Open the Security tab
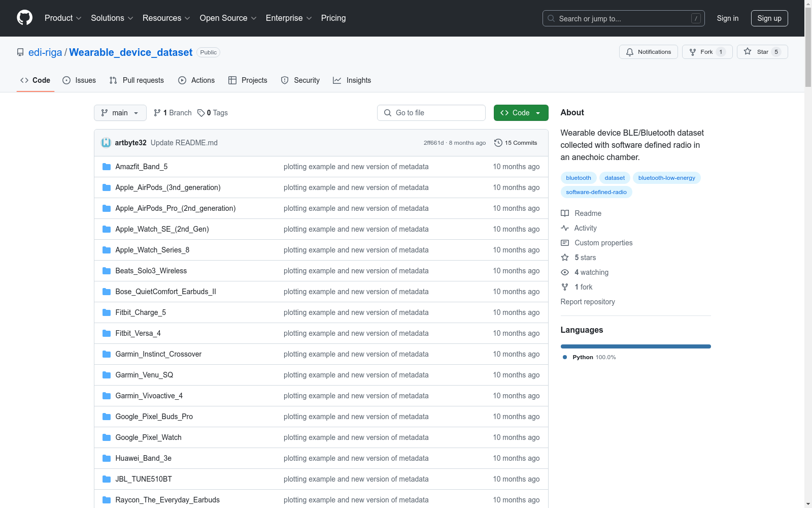This screenshot has width=812, height=508. (x=300, y=80)
